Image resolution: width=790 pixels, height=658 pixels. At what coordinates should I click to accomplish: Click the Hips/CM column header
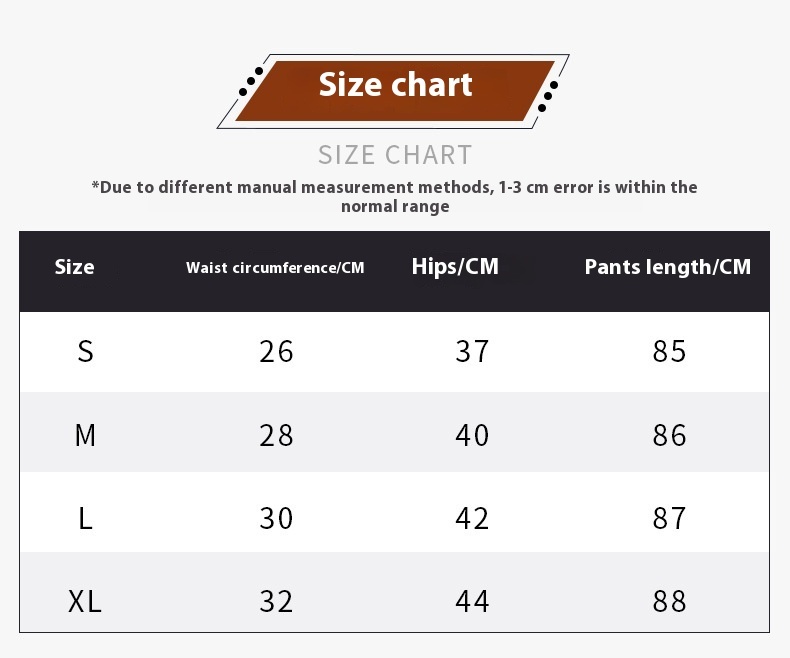455,267
